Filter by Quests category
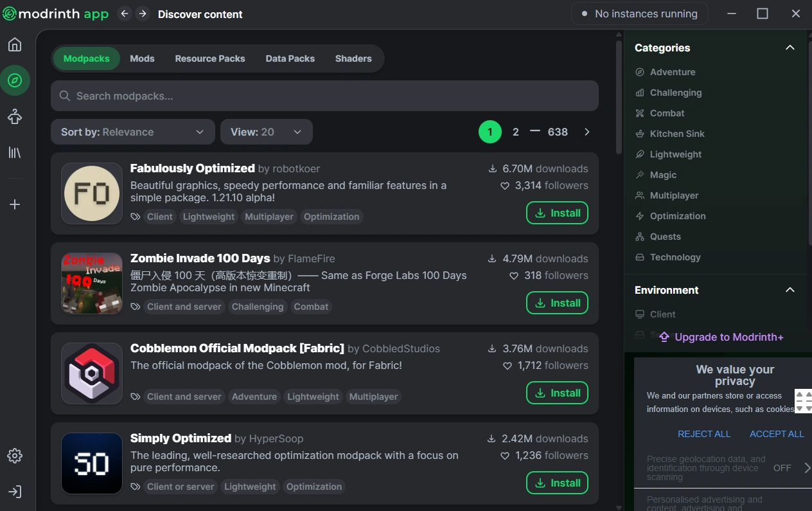 coord(657,237)
